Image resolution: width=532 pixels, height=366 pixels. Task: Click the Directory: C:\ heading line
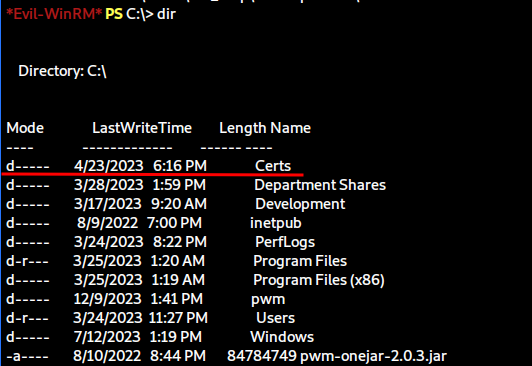[62, 71]
